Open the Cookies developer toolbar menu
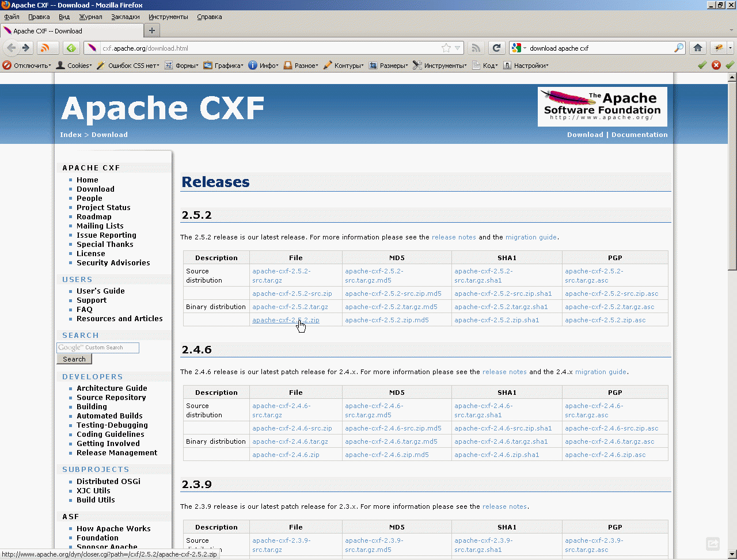This screenshot has height=560, width=737. (x=74, y=66)
